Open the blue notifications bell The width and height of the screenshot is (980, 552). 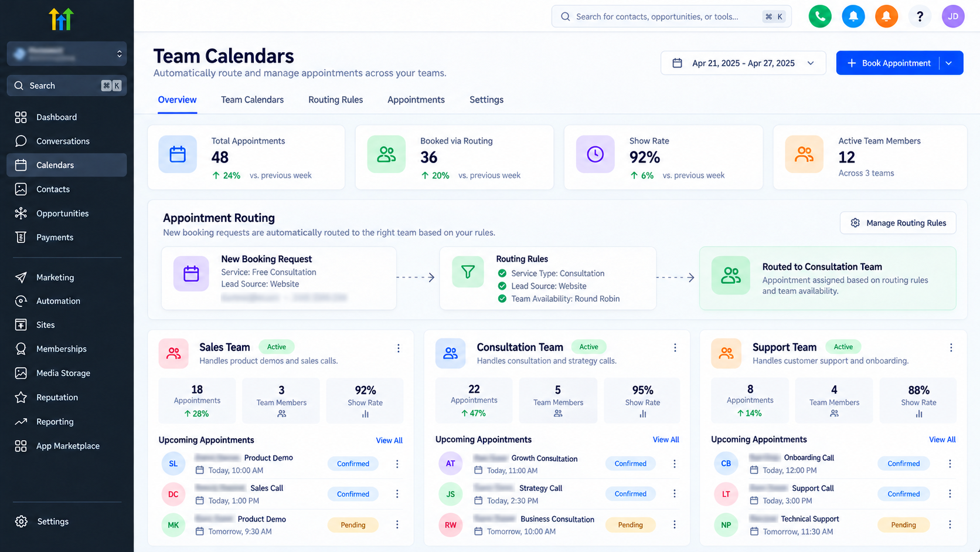pyautogui.click(x=853, y=16)
